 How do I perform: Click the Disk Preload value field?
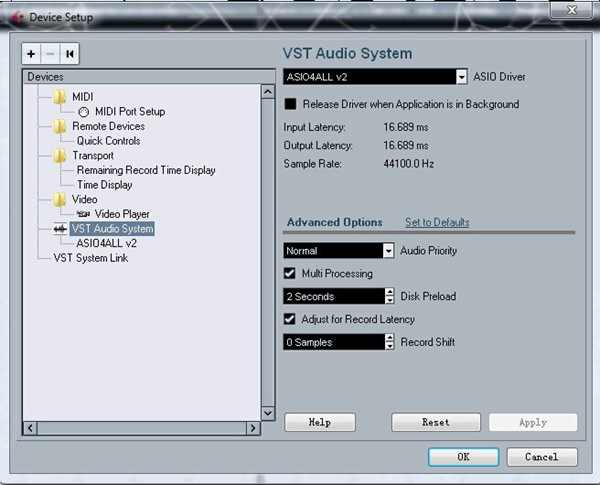coord(334,296)
